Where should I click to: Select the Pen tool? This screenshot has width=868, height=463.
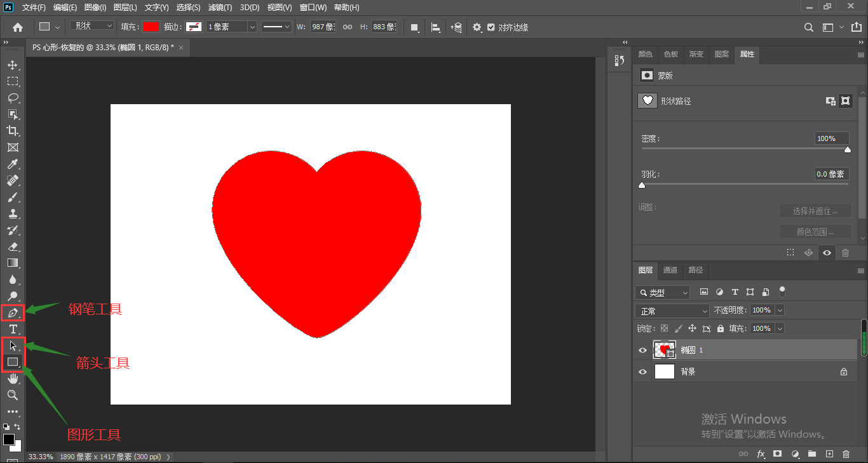coord(12,312)
